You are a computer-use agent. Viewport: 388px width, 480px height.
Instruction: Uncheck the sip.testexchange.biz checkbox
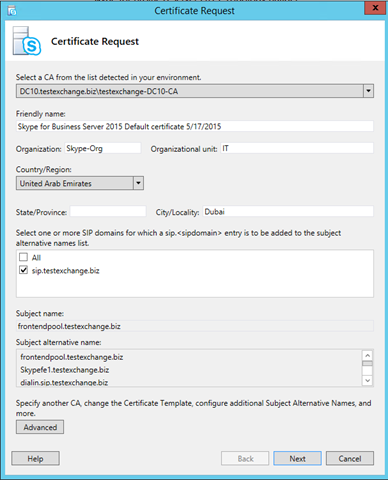(23, 270)
